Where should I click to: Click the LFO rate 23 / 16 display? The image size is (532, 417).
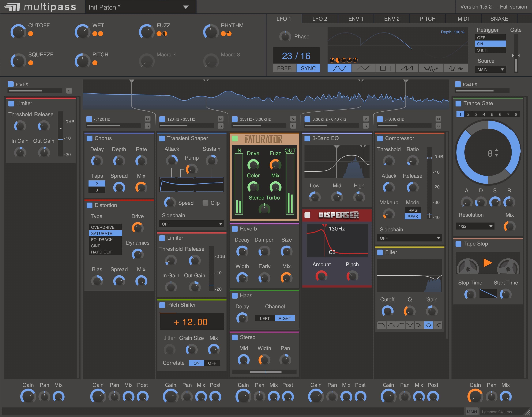[x=296, y=56]
